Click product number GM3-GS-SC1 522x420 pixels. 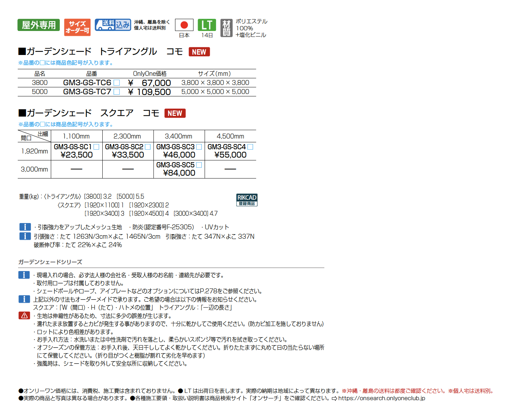[73, 147]
